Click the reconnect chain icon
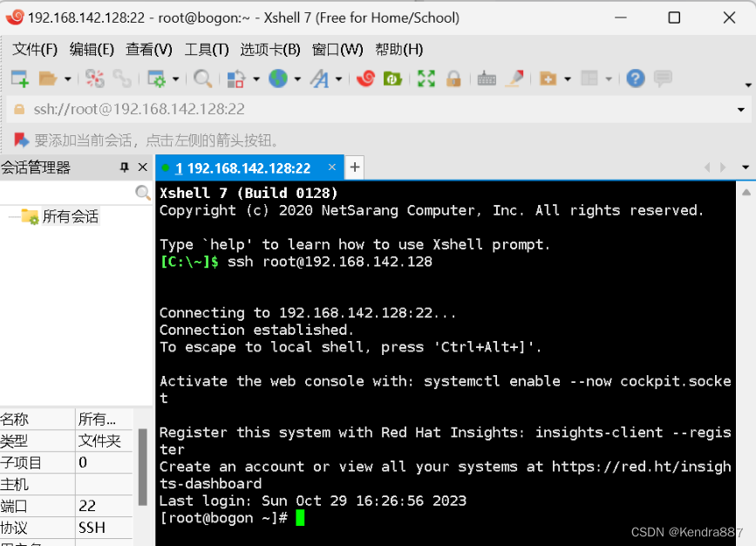 122,78
